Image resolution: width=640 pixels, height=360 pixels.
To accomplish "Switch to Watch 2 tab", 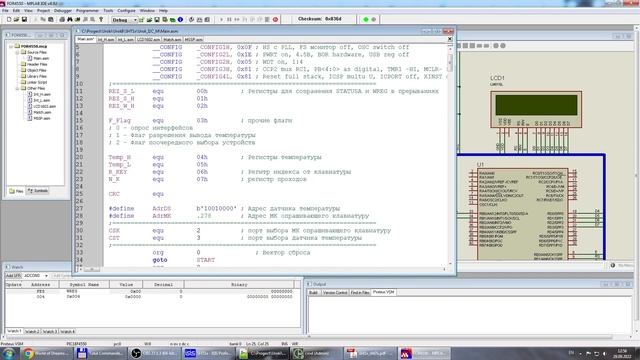I will [x=32, y=331].
